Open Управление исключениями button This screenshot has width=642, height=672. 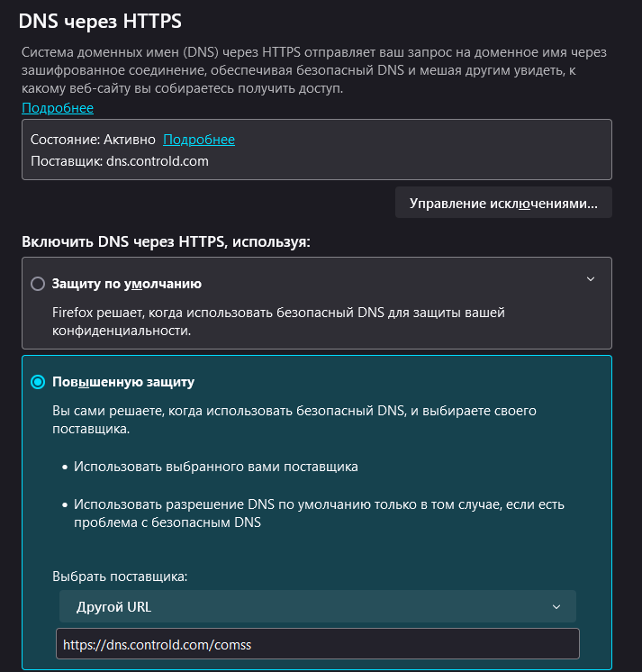[503, 203]
